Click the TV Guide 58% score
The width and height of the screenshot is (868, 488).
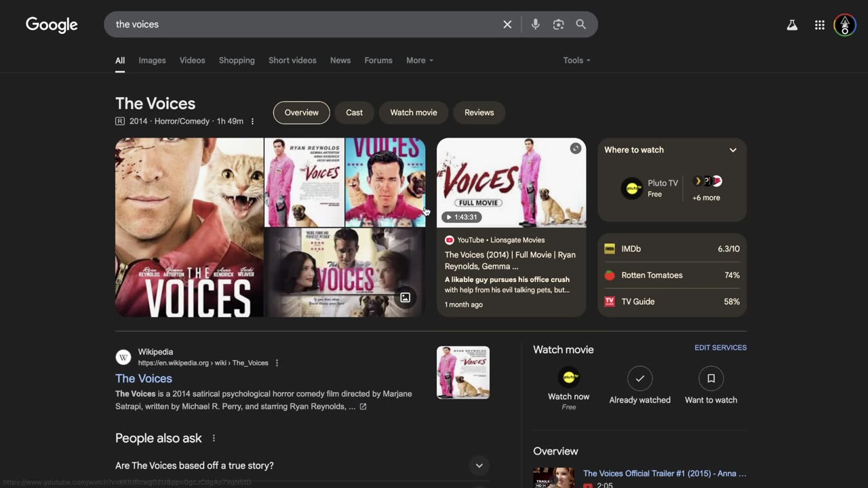(x=732, y=302)
